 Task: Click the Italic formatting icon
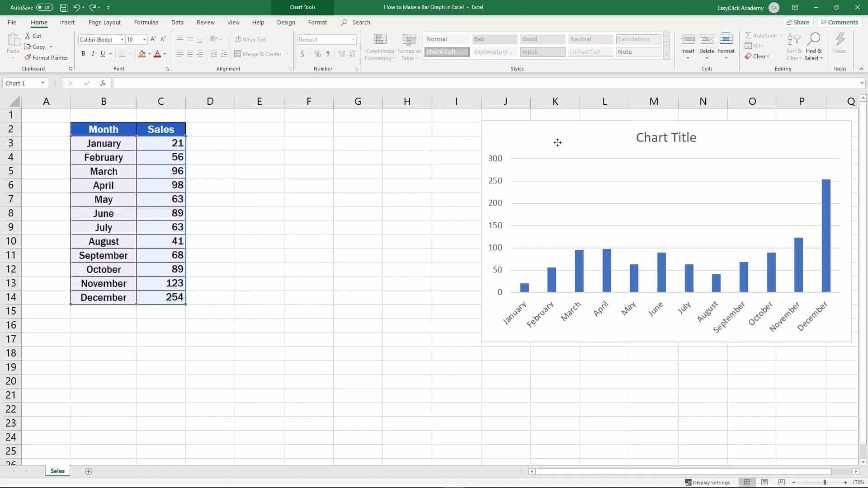click(93, 54)
